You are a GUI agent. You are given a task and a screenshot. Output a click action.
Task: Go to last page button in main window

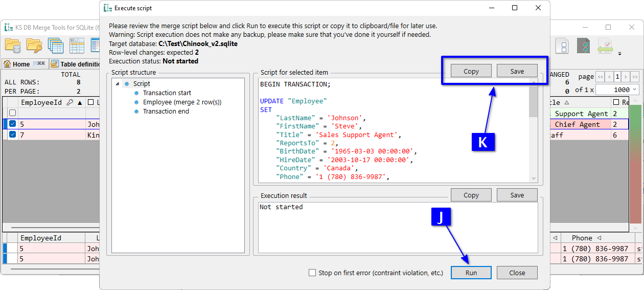click(635, 77)
